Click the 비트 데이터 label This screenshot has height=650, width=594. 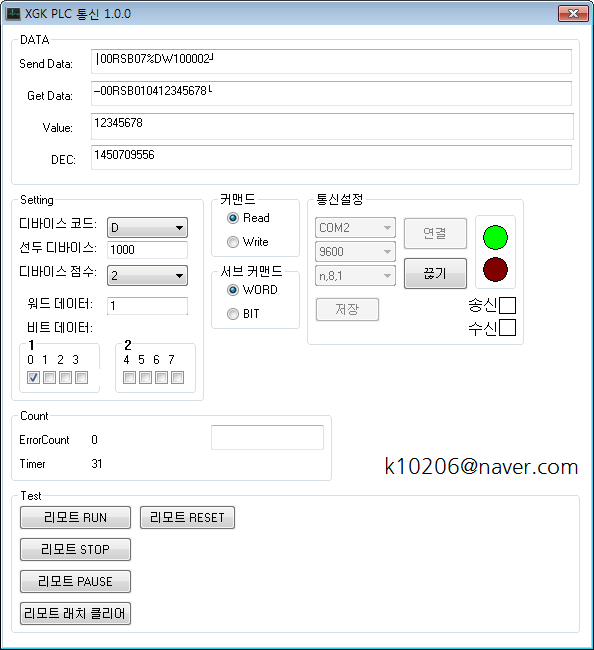tap(60, 328)
